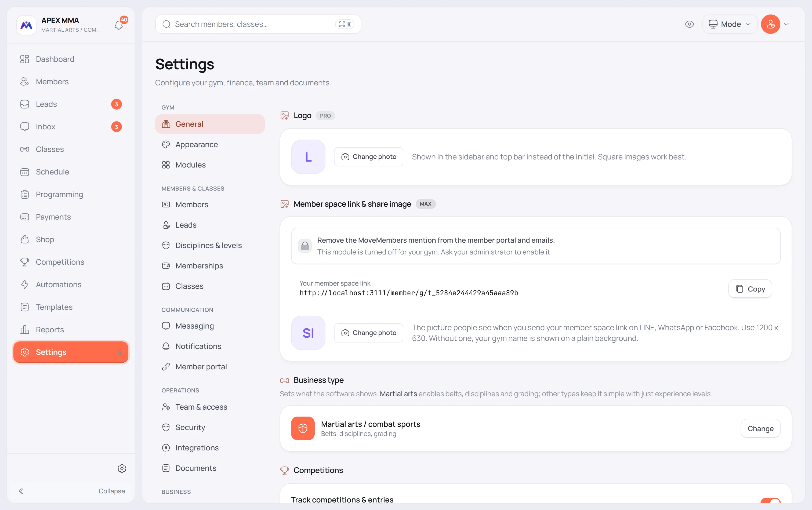Click the Leads settings person icon
This screenshot has height=510, width=812.
(166, 225)
